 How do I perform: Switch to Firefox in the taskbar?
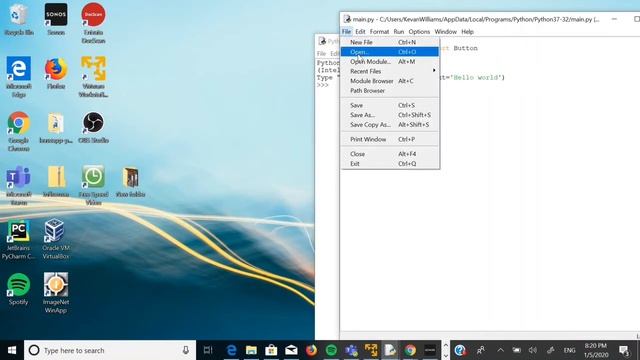(x=311, y=350)
